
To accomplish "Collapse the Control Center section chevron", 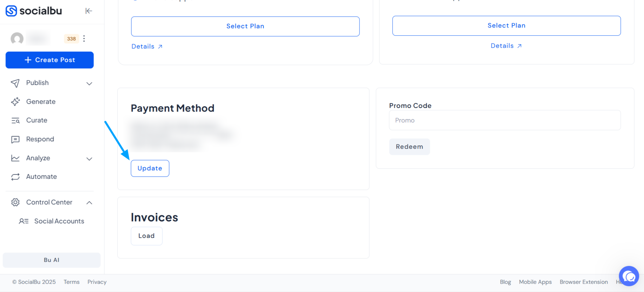I will [89, 203].
